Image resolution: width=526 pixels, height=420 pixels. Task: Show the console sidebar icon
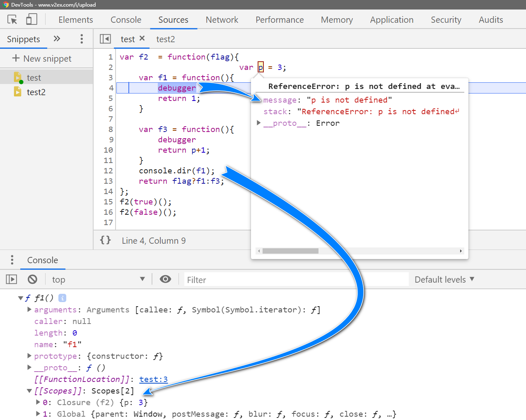click(x=12, y=279)
